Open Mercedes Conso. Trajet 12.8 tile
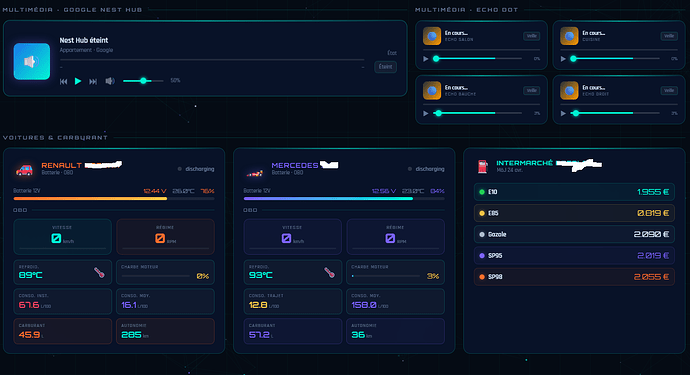Image resolution: width=690 pixels, height=375 pixels. (x=293, y=301)
